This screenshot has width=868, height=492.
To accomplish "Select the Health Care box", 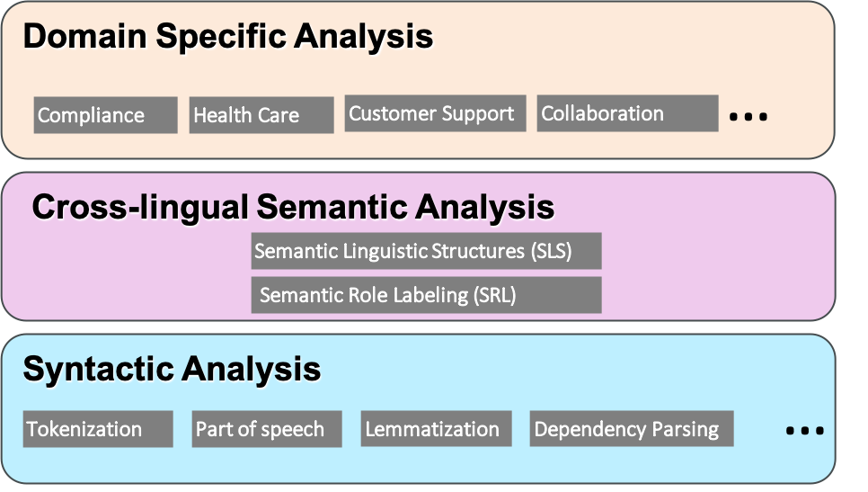I will [x=261, y=115].
